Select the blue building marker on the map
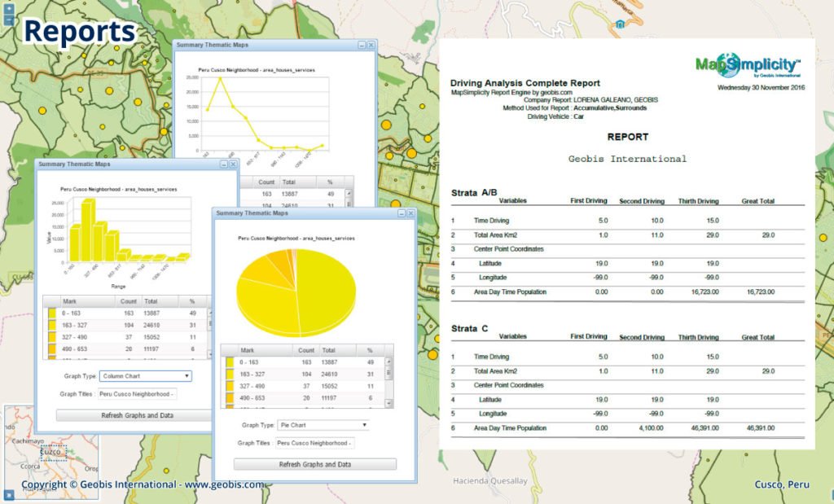 [x=620, y=24]
